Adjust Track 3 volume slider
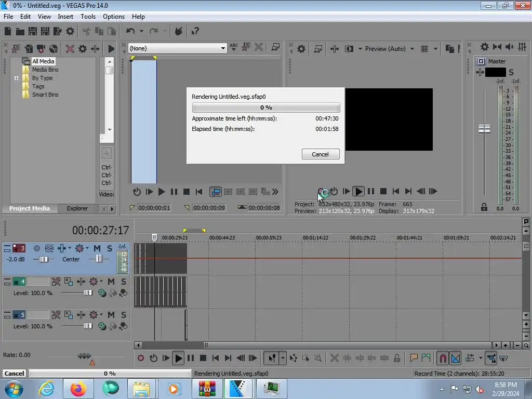The image size is (532, 399). pyautogui.click(x=43, y=259)
